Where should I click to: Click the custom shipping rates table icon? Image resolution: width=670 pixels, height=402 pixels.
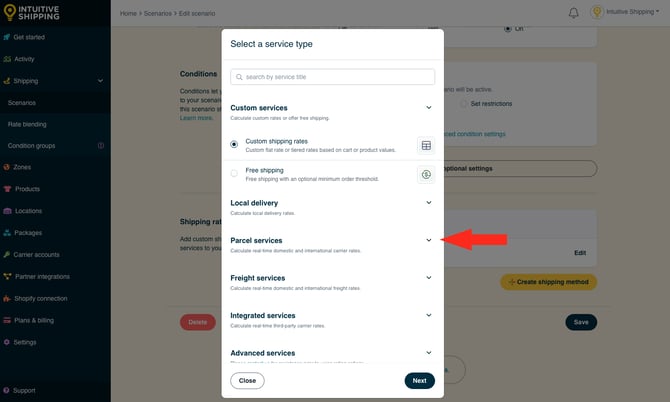pos(426,145)
